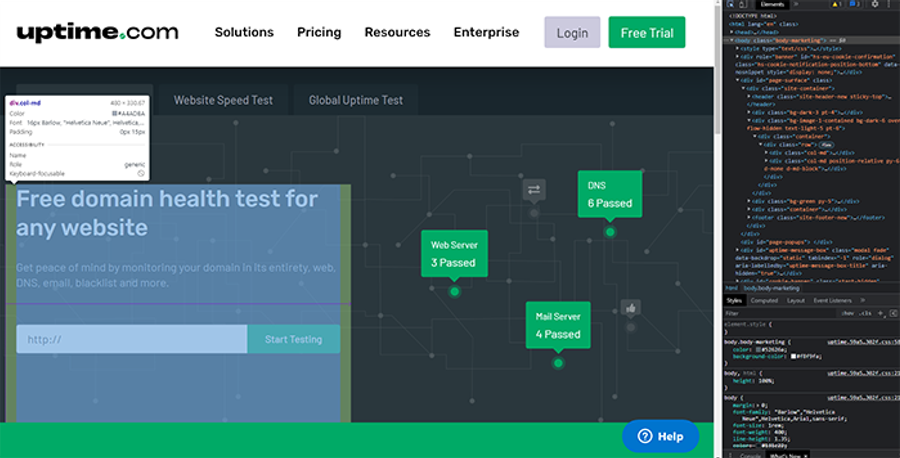Select body.body-marketing in the DevTools breadcrumb

[771, 288]
